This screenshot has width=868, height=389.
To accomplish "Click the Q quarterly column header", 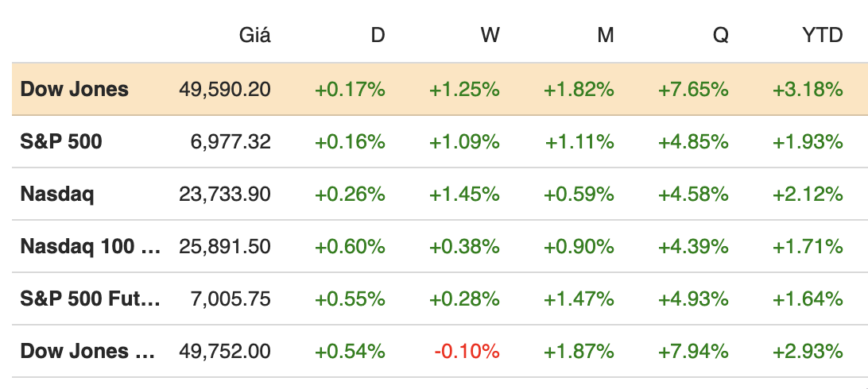I will pos(720,36).
